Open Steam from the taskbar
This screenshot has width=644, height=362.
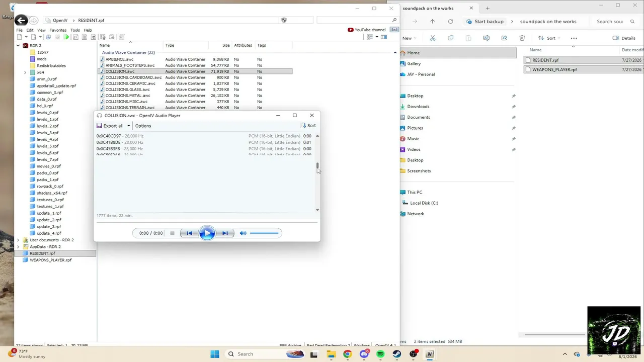[x=397, y=354]
